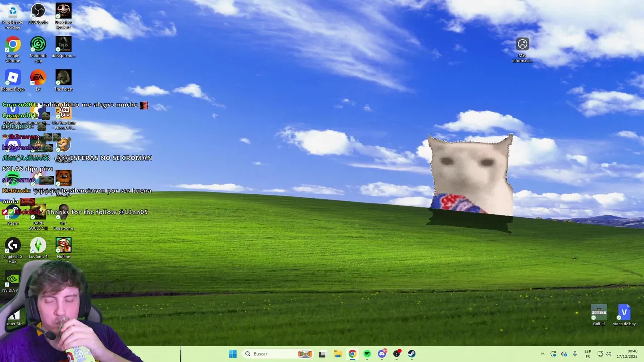This screenshot has height=362, width=644.
Task: Open the Roblox Player desktop shortcut
Action: [13, 81]
